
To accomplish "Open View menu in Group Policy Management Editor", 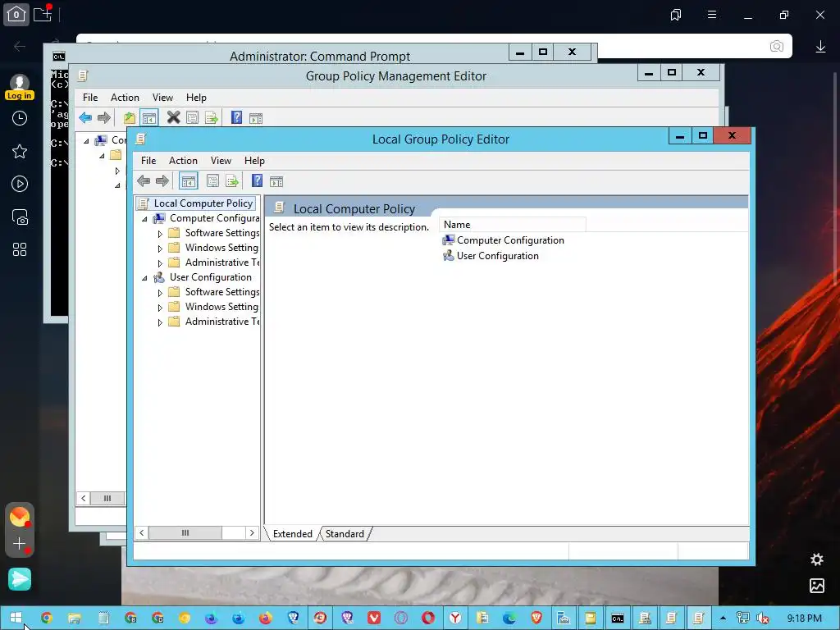I will click(162, 97).
